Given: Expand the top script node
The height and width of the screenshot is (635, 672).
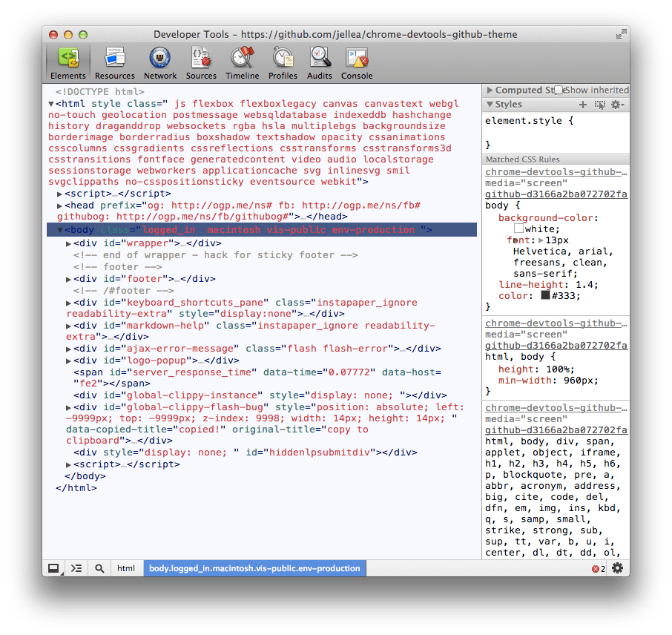Looking at the screenshot, I should pyautogui.click(x=60, y=194).
